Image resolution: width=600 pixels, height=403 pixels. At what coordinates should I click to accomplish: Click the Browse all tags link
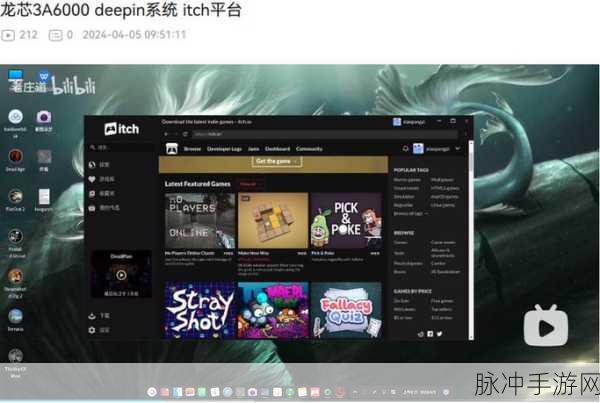[x=411, y=214]
